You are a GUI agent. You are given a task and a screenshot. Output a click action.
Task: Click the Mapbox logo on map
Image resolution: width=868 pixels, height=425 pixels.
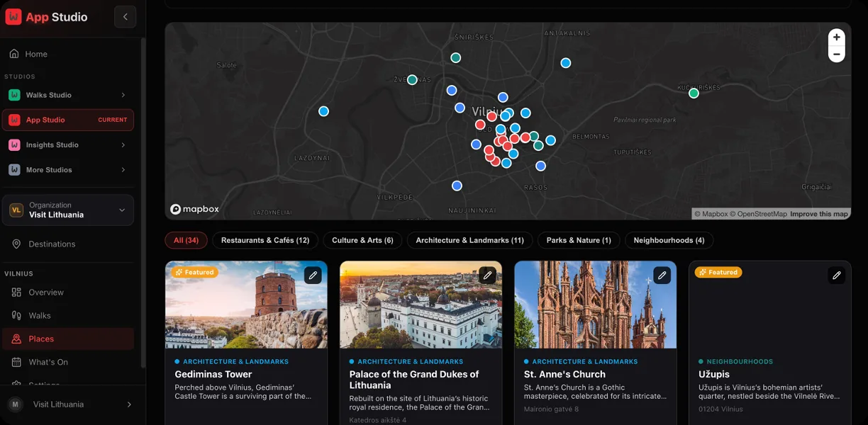click(x=195, y=209)
